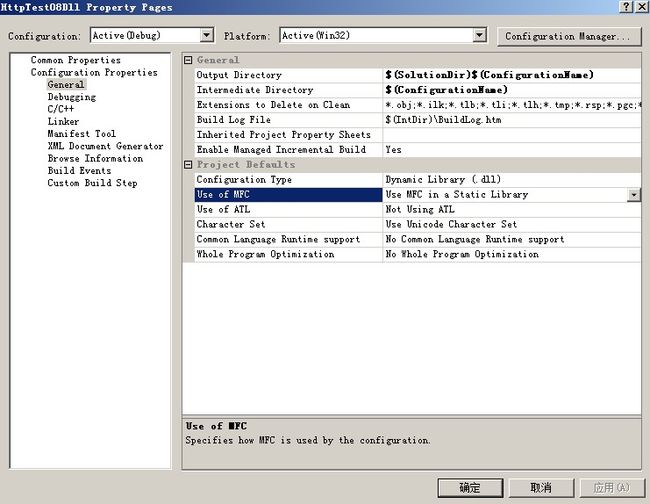Select Common Properties in the tree
The image size is (650, 504).
tap(75, 61)
